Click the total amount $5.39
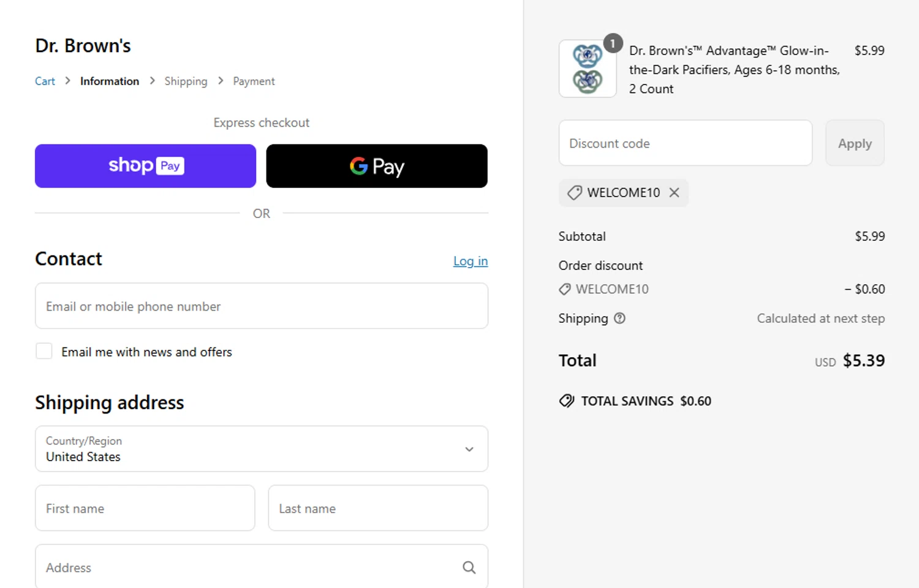This screenshot has height=588, width=919. (863, 360)
